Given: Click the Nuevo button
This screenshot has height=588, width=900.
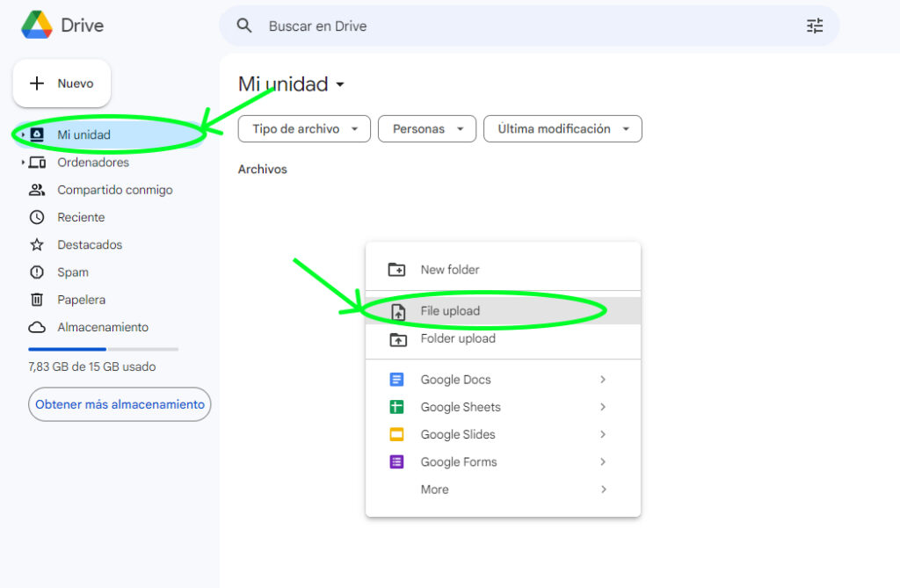Looking at the screenshot, I should pos(62,83).
